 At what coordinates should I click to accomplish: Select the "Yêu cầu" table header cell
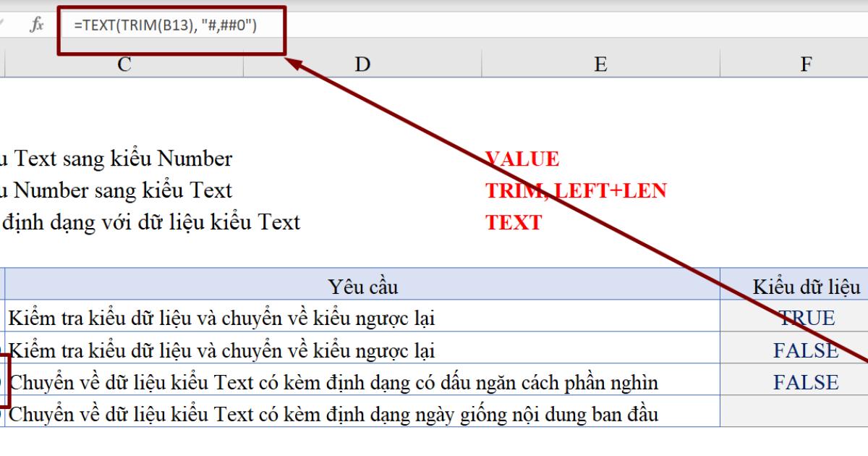[362, 287]
